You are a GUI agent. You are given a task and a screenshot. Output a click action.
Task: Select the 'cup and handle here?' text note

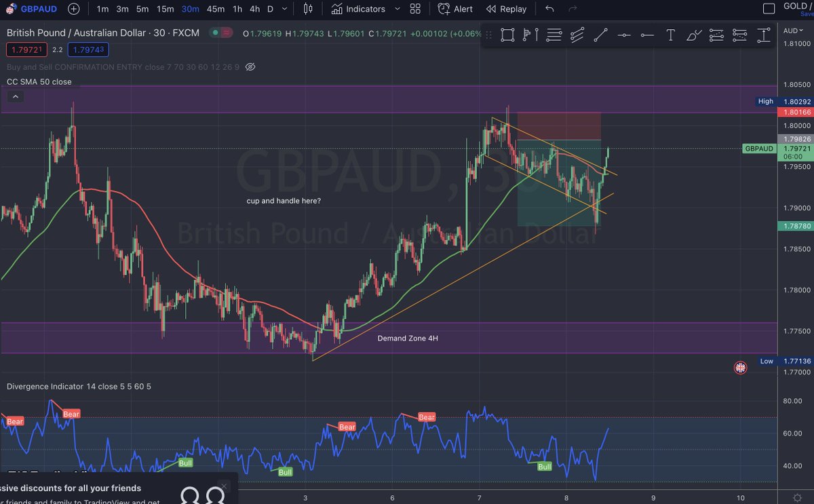point(284,201)
